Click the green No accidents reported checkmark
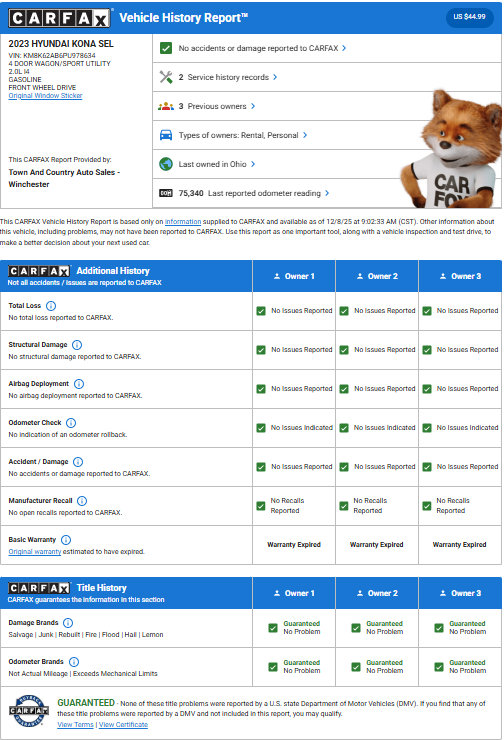504x740 pixels. coord(166,48)
